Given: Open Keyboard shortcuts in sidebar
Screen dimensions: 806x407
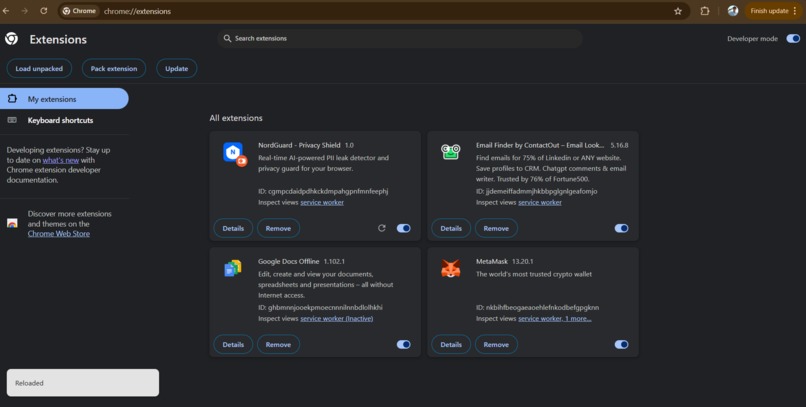Looking at the screenshot, I should [x=64, y=120].
